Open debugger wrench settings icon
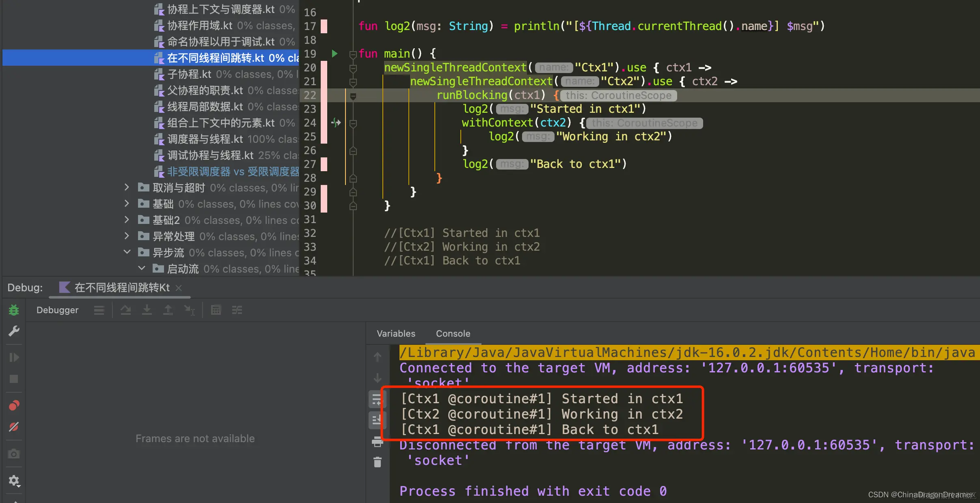This screenshot has height=503, width=980. click(x=14, y=331)
